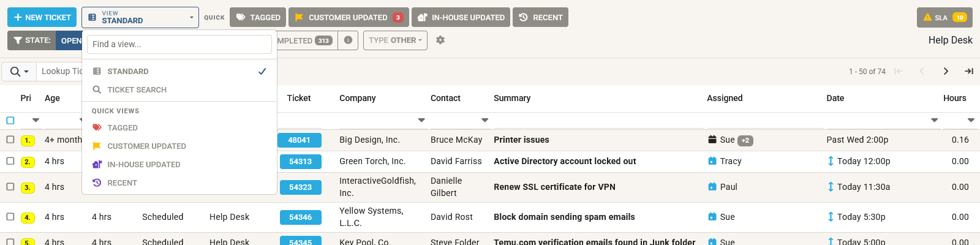Image resolution: width=980 pixels, height=245 pixels.
Task: Open the Contact column filter arrow
Action: click(x=484, y=121)
